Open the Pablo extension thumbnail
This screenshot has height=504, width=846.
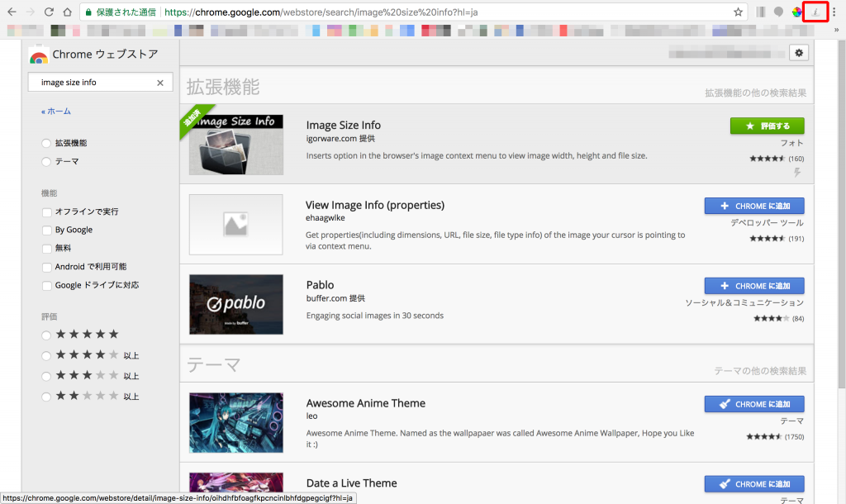click(235, 304)
